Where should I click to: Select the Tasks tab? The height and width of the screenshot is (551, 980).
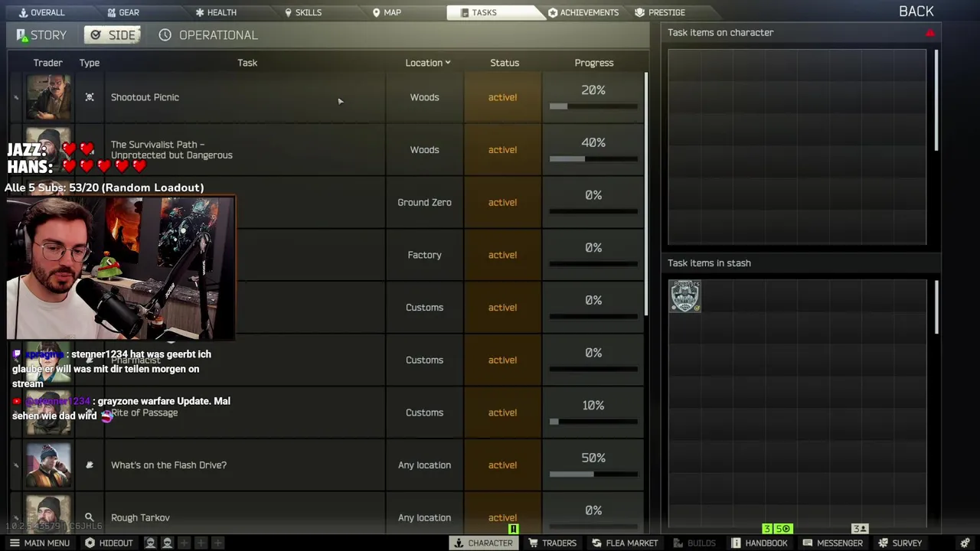(495, 12)
